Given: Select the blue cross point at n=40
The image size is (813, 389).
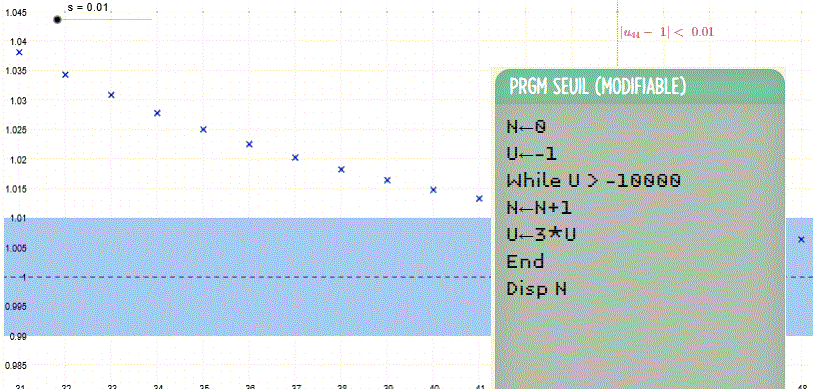Looking at the screenshot, I should click(x=433, y=190).
